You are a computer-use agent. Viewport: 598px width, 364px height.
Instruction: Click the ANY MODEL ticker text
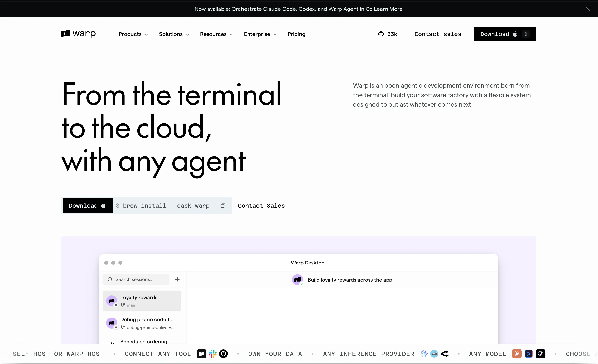point(488,354)
